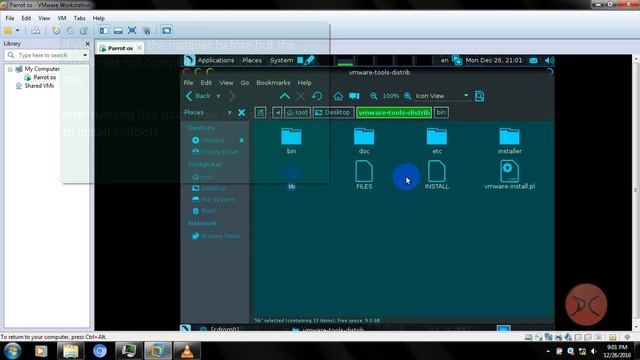Open the VMware File menu
The height and width of the screenshot is (360, 640).
point(10,18)
